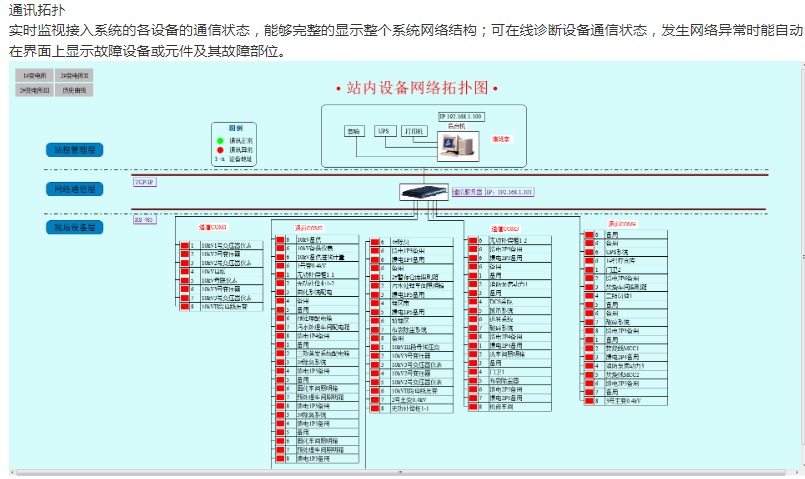Click the vertical scrollbar beside the diagram
Screen dimensions: 805x479
point(802,257)
